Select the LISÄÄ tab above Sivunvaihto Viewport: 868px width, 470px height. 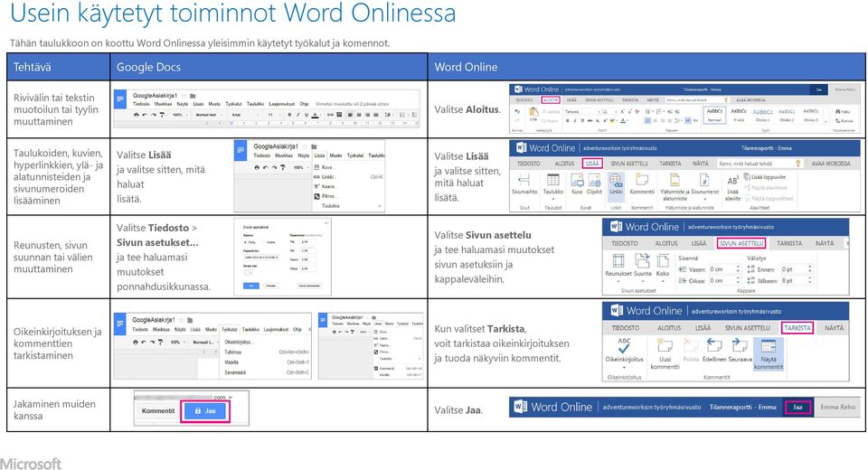[592, 164]
